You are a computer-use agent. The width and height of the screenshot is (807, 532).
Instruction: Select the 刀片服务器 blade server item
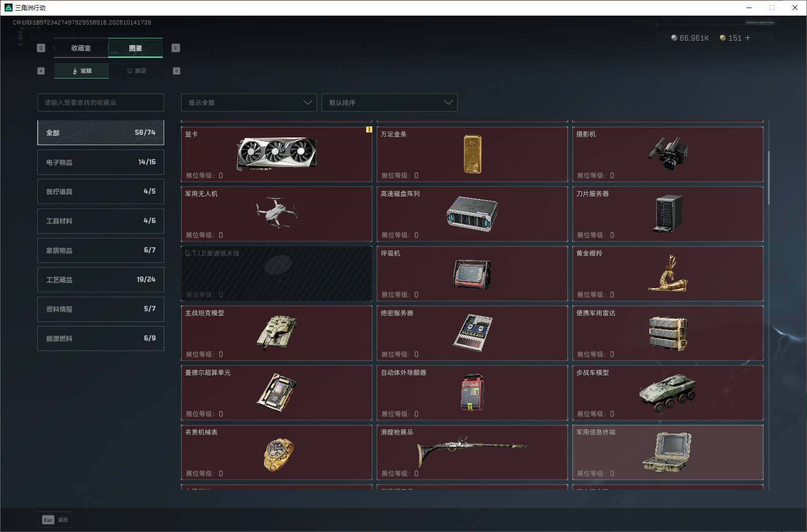coord(668,214)
